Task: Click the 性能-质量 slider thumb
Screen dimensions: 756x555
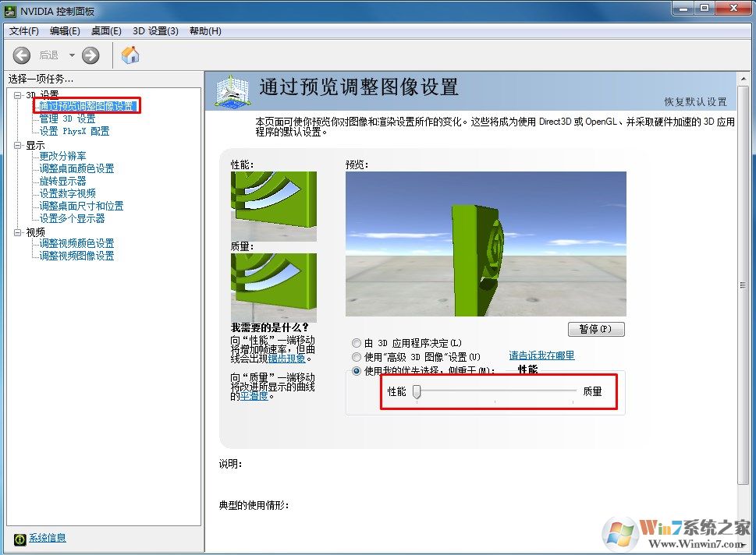Action: coord(417,391)
